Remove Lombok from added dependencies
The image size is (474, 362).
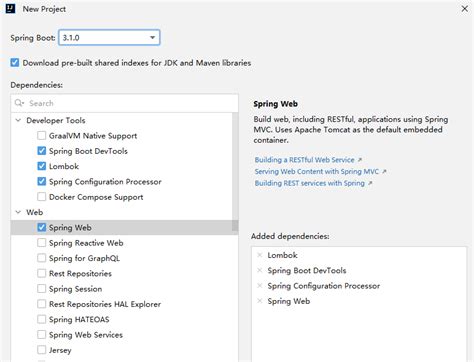tap(260, 255)
